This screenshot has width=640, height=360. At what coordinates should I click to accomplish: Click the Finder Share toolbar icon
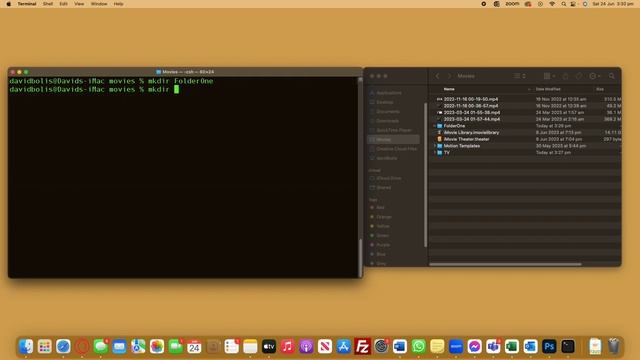click(x=565, y=76)
